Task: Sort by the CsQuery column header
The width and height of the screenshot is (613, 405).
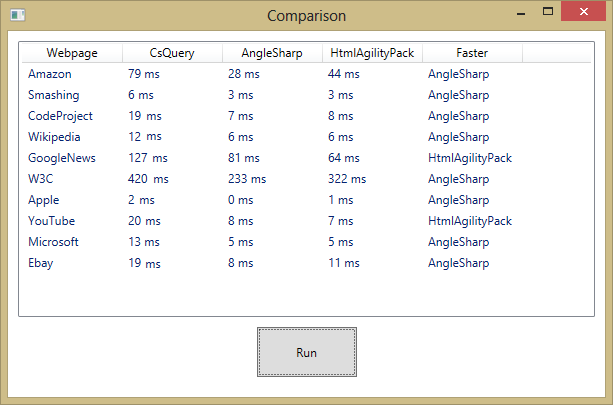Action: pos(172,53)
